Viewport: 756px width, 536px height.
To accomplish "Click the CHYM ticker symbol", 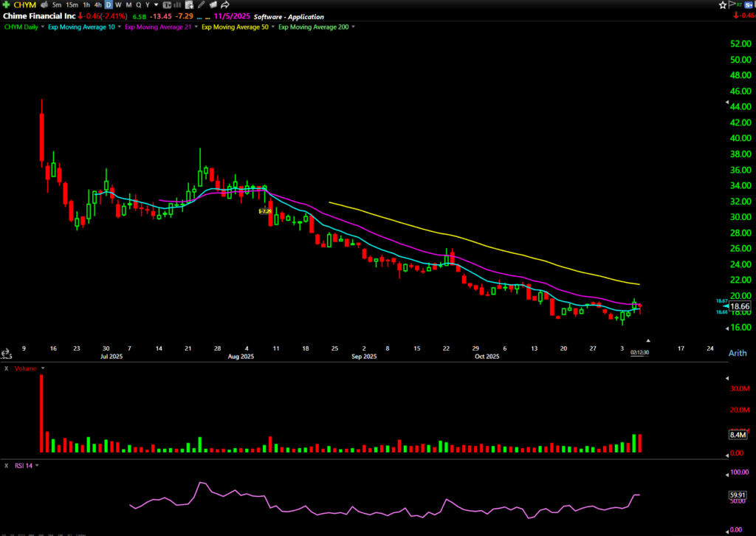I will click(25, 4).
